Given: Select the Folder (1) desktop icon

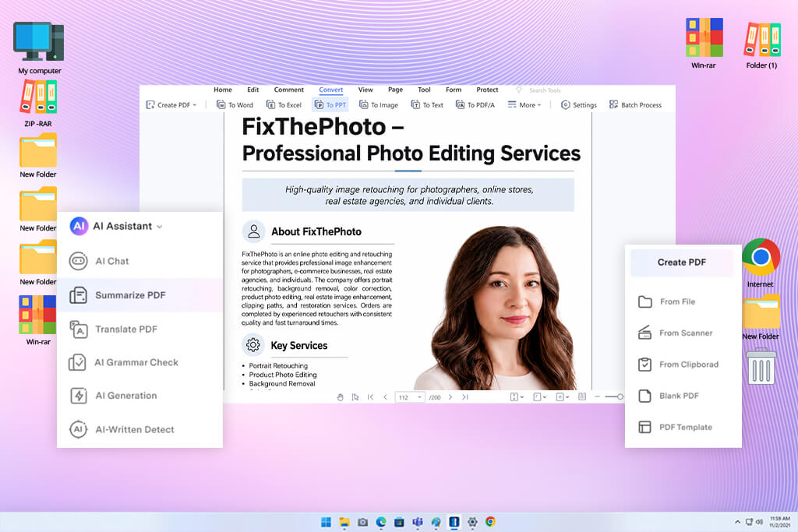Looking at the screenshot, I should [x=762, y=44].
